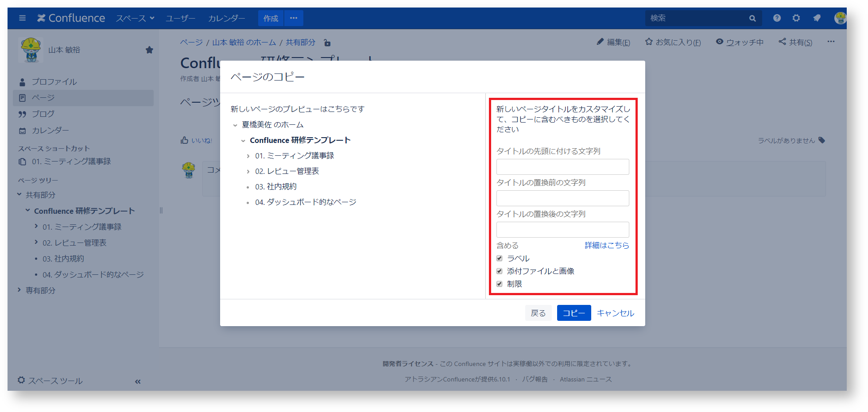
Task: Open the 詳細はこちら link
Action: [607, 245]
